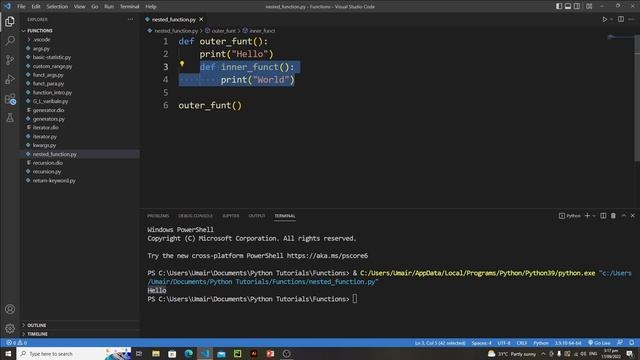Open the Selection menu

tap(57, 6)
